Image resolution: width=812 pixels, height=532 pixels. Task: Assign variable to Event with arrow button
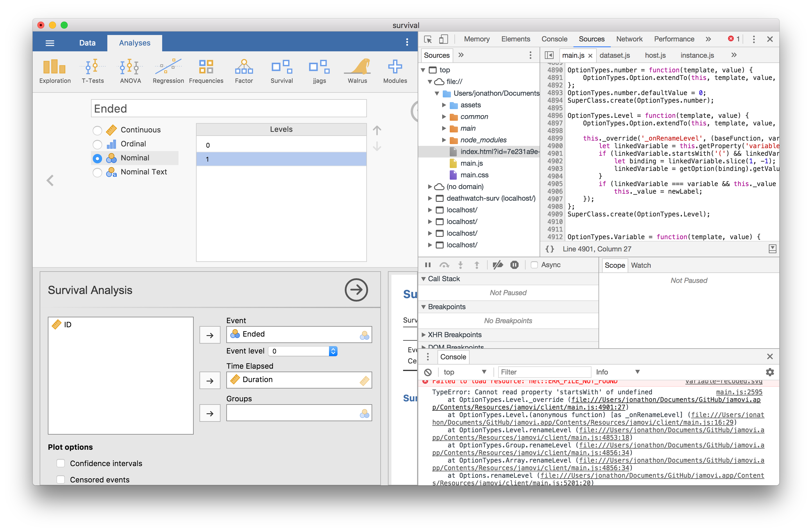210,335
